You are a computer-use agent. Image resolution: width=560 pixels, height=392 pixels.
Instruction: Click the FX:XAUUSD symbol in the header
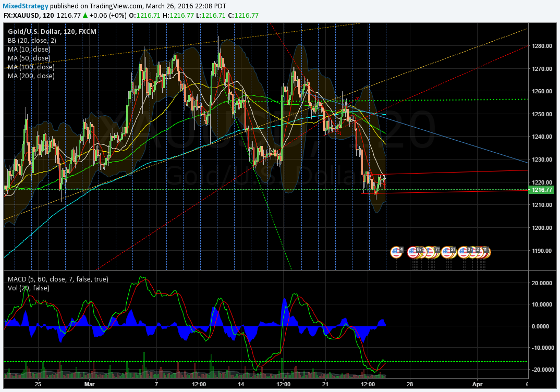click(22, 15)
